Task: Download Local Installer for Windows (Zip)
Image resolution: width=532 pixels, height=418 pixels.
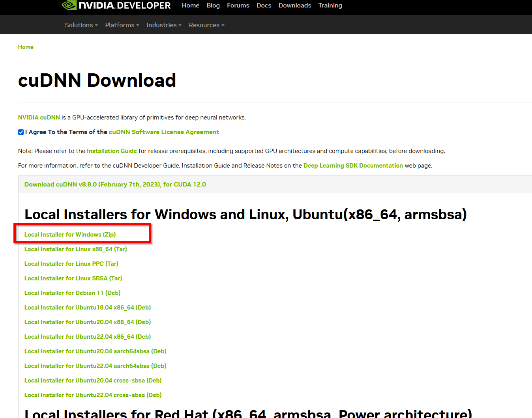Action: [x=70, y=235]
